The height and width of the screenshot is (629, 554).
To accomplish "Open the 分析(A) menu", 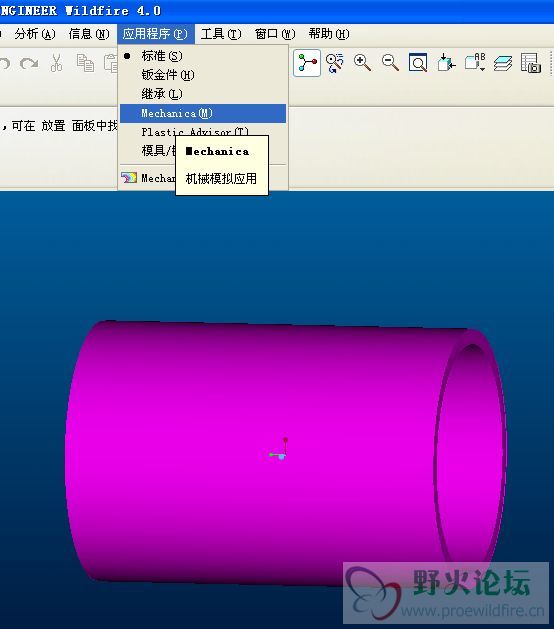I will point(35,34).
